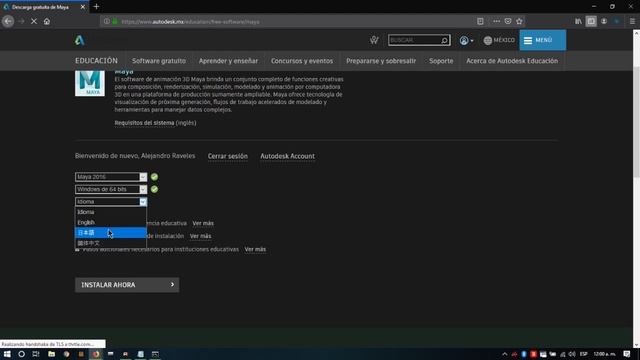
Task: Click the search magnifier in the BUSCAR box
Action: point(444,40)
